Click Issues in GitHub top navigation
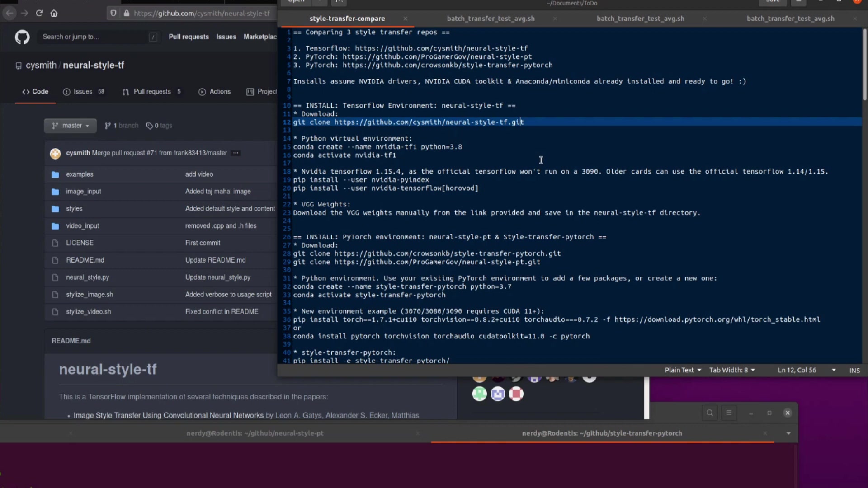This screenshot has height=488, width=868. pyautogui.click(x=226, y=37)
